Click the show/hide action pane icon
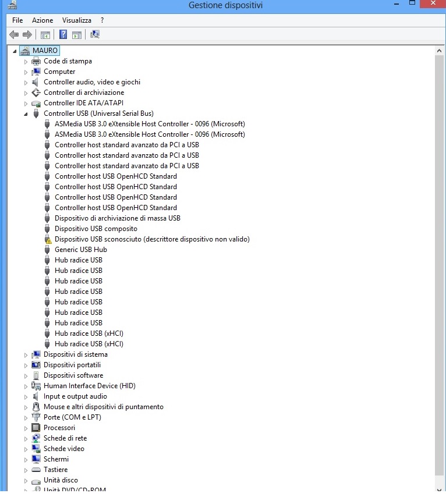446x504 pixels. tap(77, 34)
